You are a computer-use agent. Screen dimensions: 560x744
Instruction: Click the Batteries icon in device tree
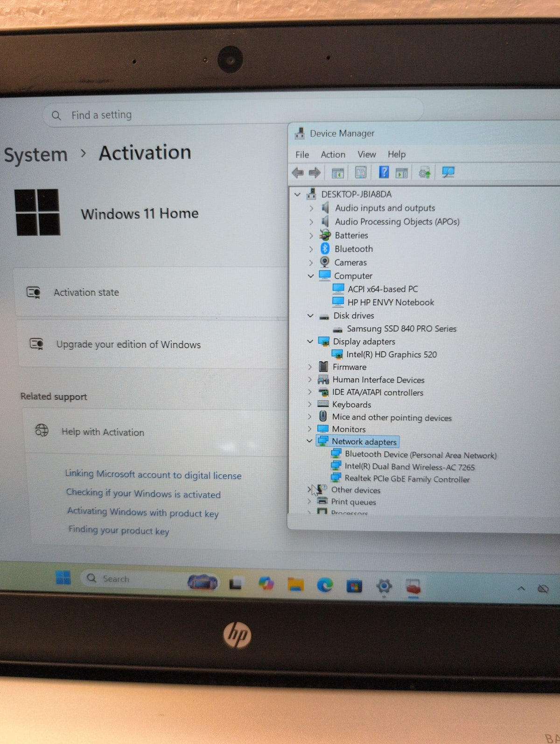click(x=325, y=235)
